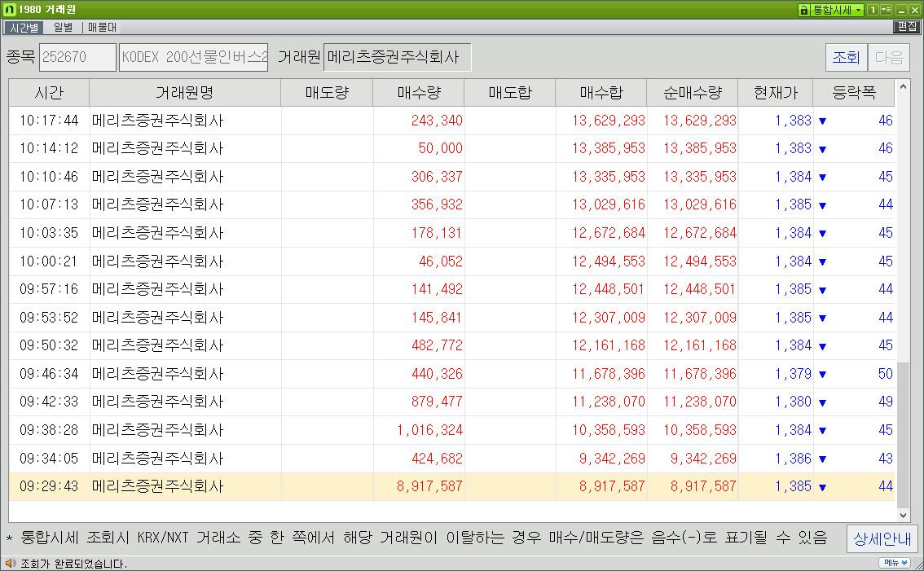Click the KODEX 200선물인버스2 name field

(x=193, y=57)
